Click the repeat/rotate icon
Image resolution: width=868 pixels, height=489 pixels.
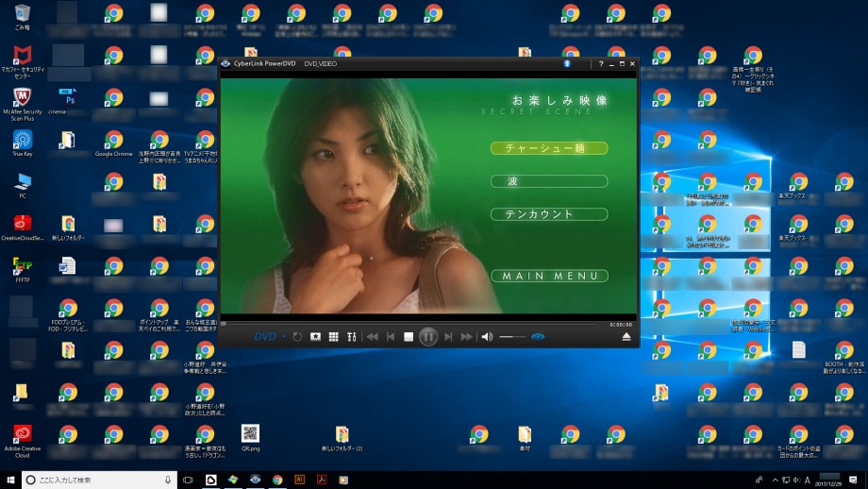297,337
